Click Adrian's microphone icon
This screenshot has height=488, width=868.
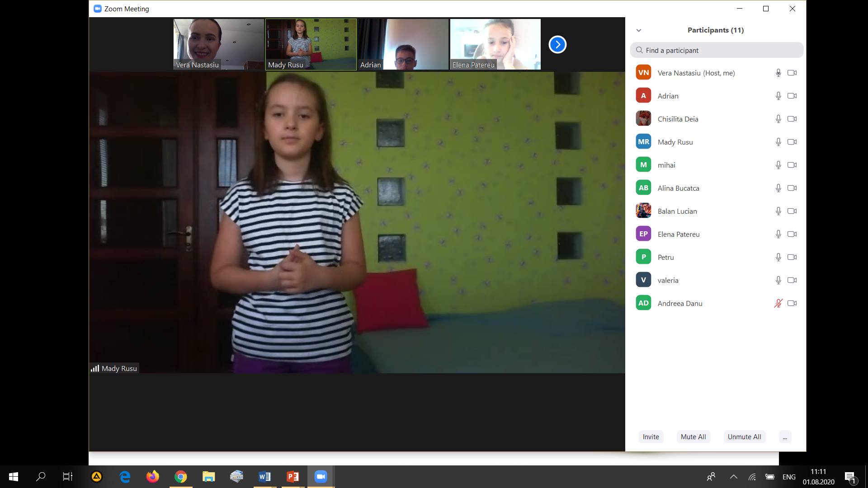(778, 96)
